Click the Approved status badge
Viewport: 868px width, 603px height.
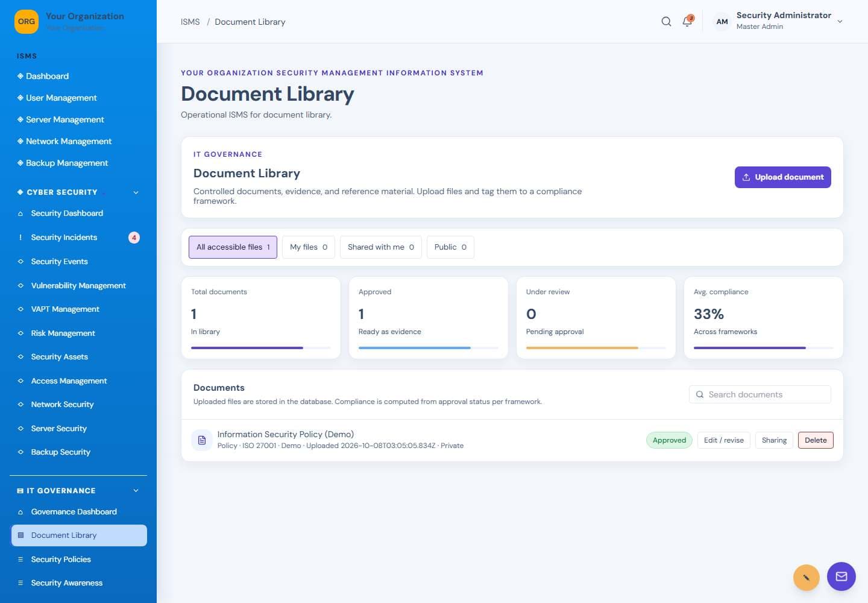click(669, 440)
